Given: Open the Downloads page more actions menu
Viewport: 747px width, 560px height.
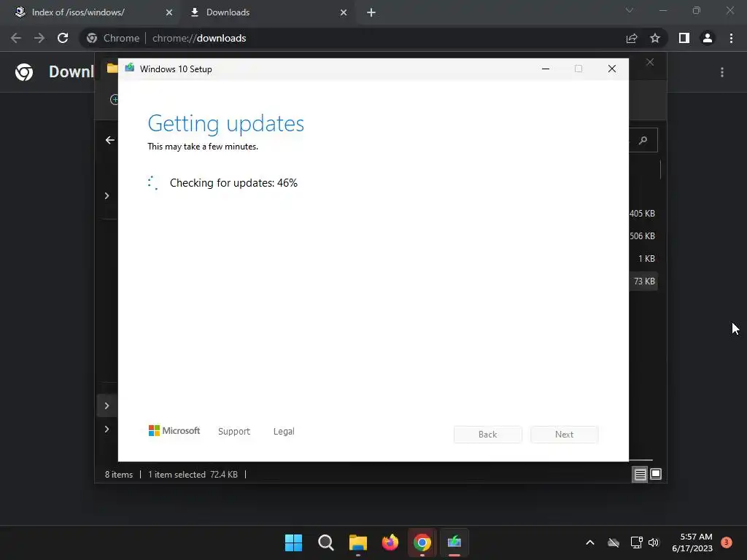Looking at the screenshot, I should pos(722,72).
